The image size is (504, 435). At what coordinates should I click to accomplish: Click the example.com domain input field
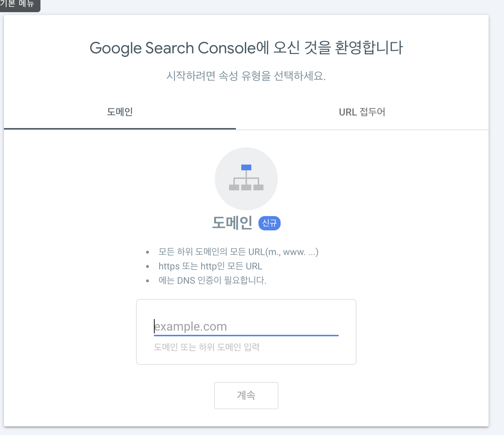[x=246, y=327]
